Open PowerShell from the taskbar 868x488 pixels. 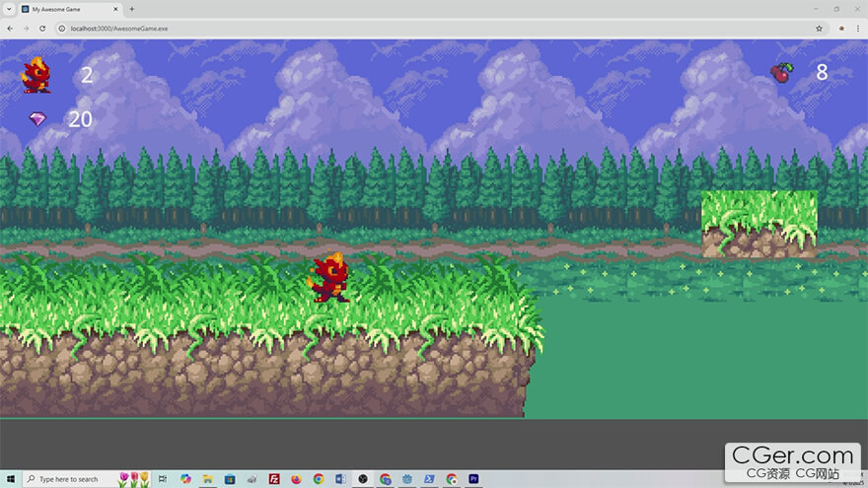pyautogui.click(x=429, y=478)
